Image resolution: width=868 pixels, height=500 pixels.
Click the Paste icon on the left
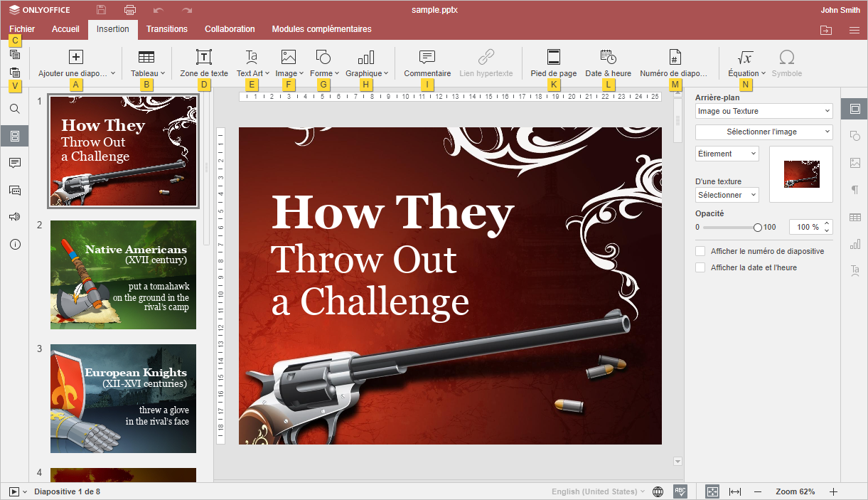point(15,73)
